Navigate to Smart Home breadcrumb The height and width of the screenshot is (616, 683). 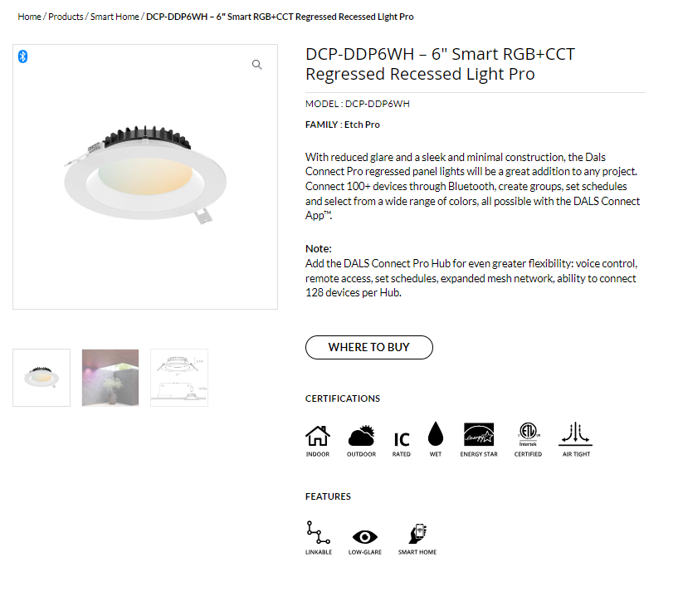(x=115, y=17)
